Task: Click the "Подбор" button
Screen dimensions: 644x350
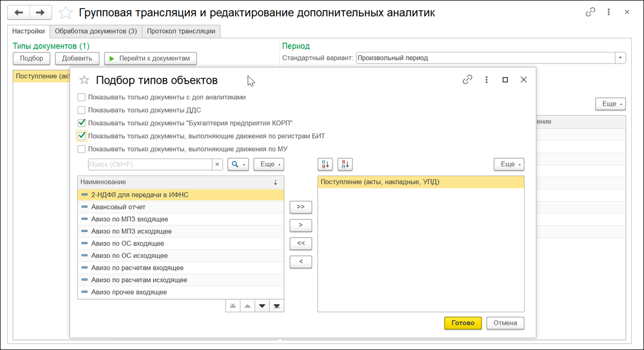Action: [32, 58]
